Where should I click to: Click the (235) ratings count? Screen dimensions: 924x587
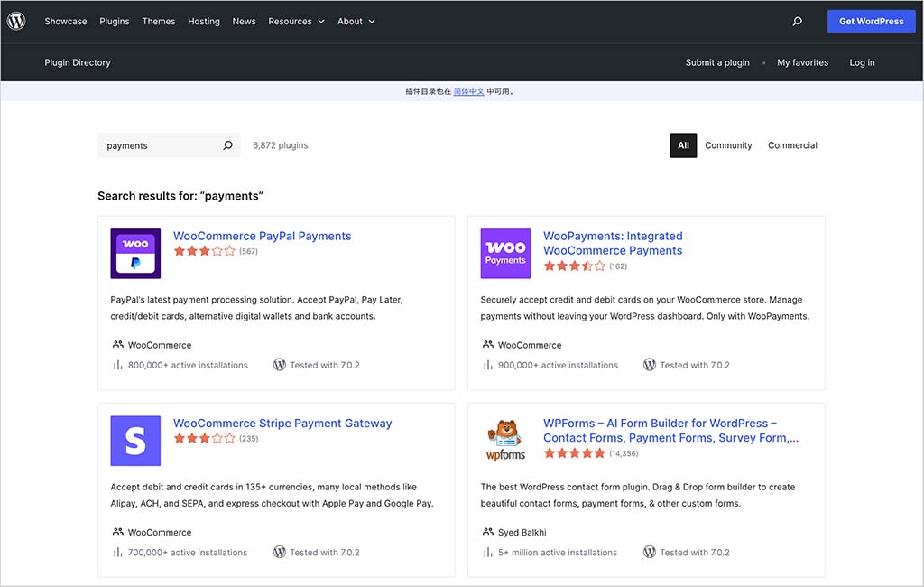pyautogui.click(x=249, y=438)
